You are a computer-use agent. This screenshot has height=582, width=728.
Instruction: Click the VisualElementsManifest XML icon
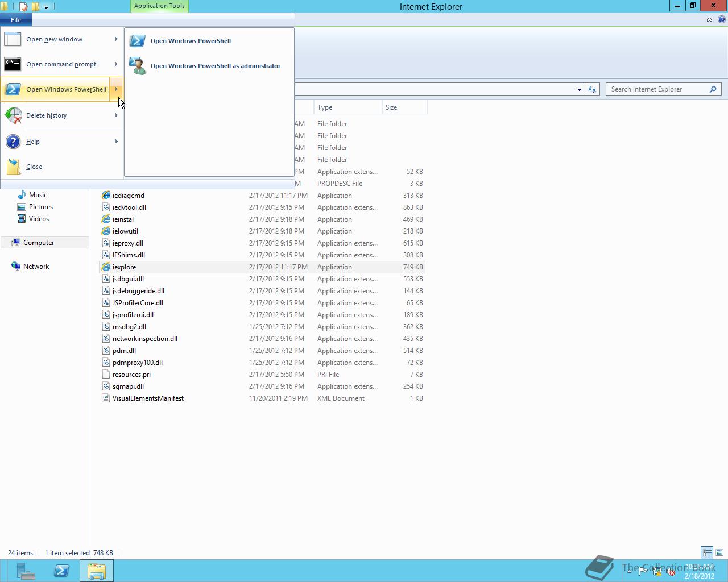point(106,398)
